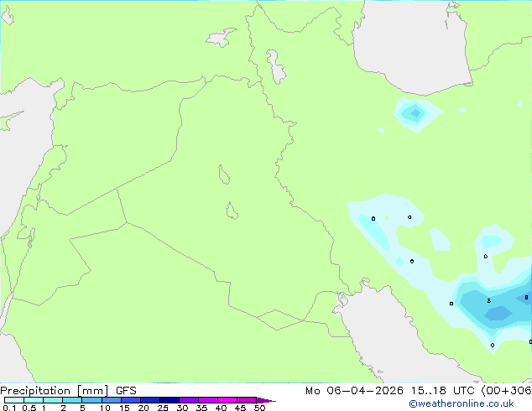Click the legend value '20'
The height and width of the screenshot is (411, 532).
pos(143,408)
